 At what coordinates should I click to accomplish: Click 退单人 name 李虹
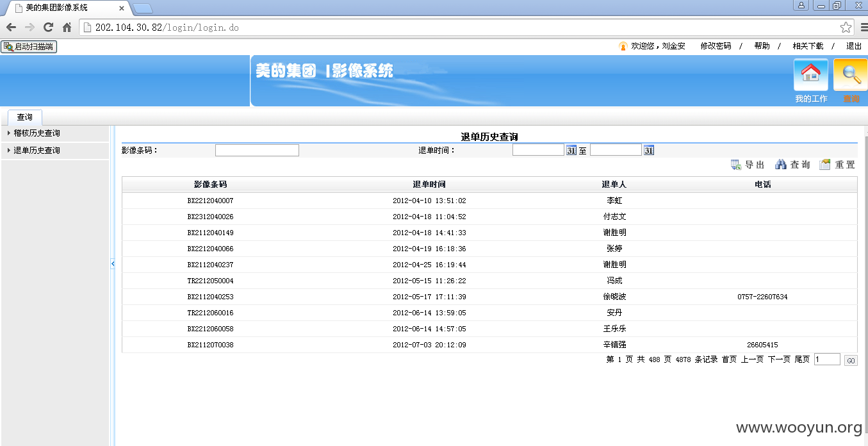[614, 201]
